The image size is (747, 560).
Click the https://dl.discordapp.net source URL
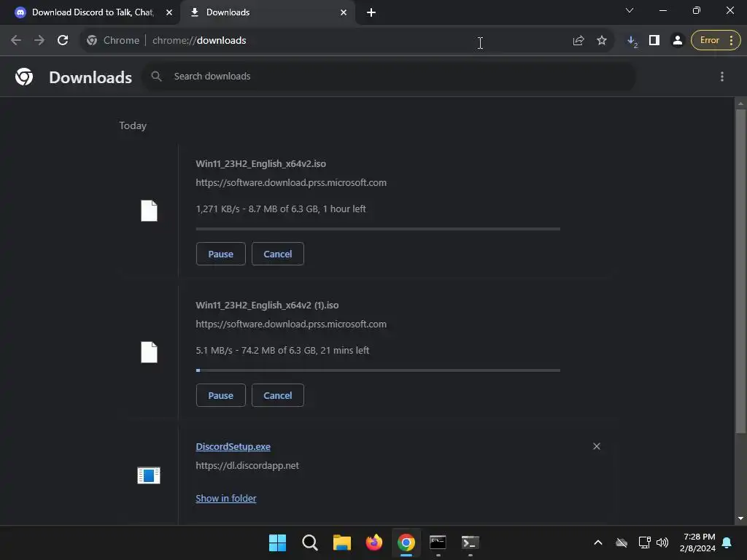point(247,466)
